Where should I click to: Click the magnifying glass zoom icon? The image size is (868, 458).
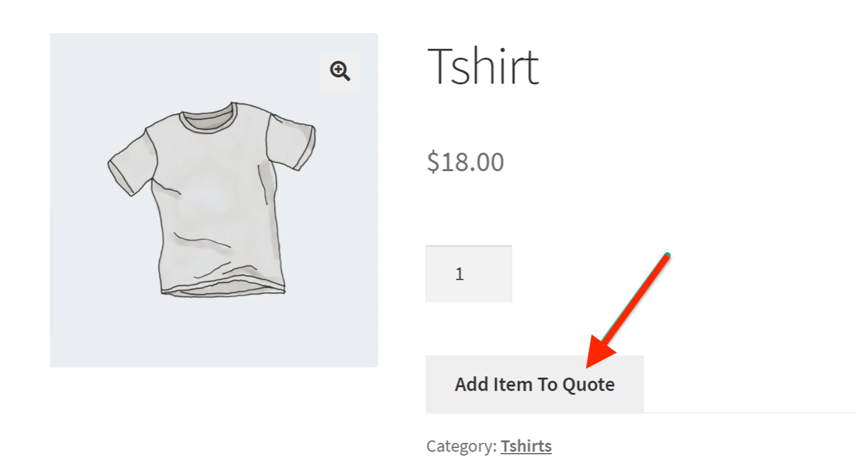click(340, 71)
